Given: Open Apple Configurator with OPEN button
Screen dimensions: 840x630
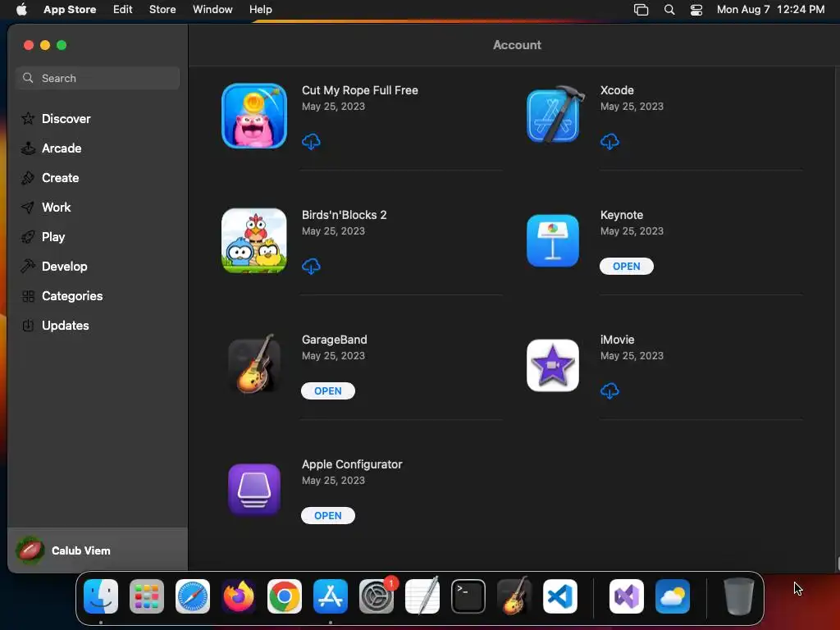Looking at the screenshot, I should pyautogui.click(x=328, y=515).
